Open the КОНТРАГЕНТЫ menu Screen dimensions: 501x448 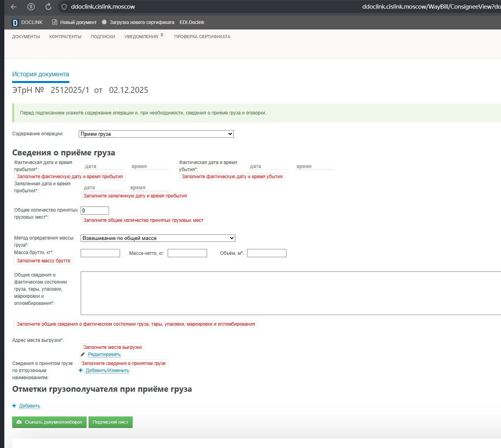pyautogui.click(x=65, y=37)
